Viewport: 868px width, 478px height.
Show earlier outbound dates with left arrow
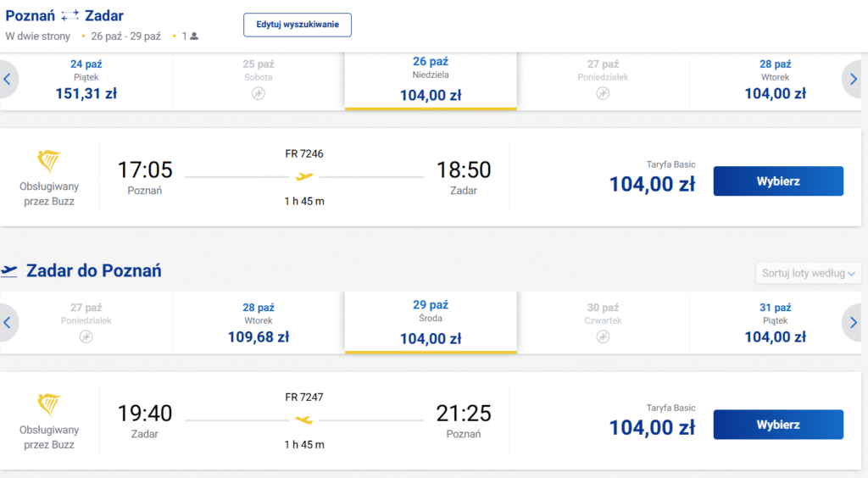(8, 79)
